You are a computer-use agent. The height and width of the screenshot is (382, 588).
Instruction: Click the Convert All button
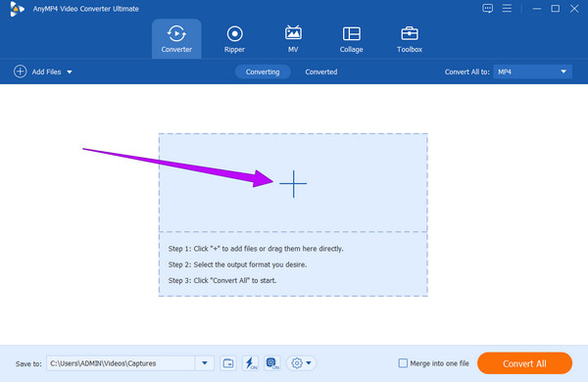click(524, 363)
